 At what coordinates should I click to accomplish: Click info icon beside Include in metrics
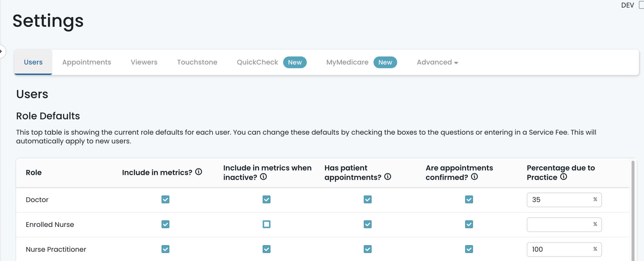pos(198,172)
